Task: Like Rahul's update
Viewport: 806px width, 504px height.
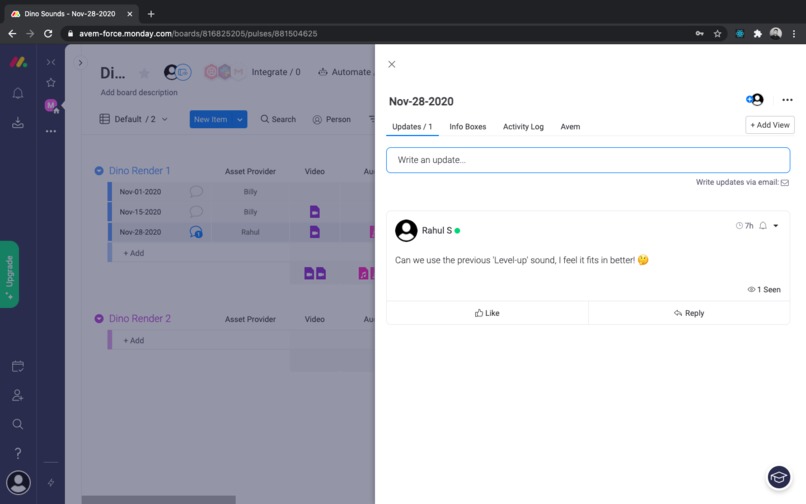Action: tap(487, 313)
